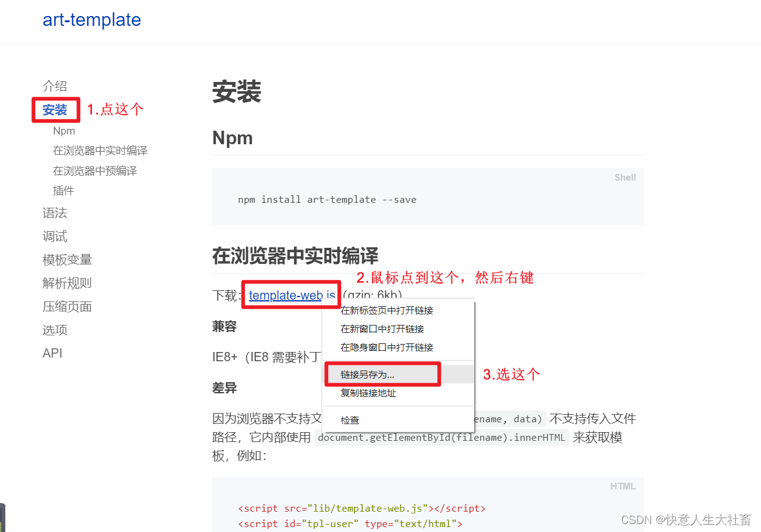Click the 安装 page heading
This screenshot has height=532, width=761.
237,91
